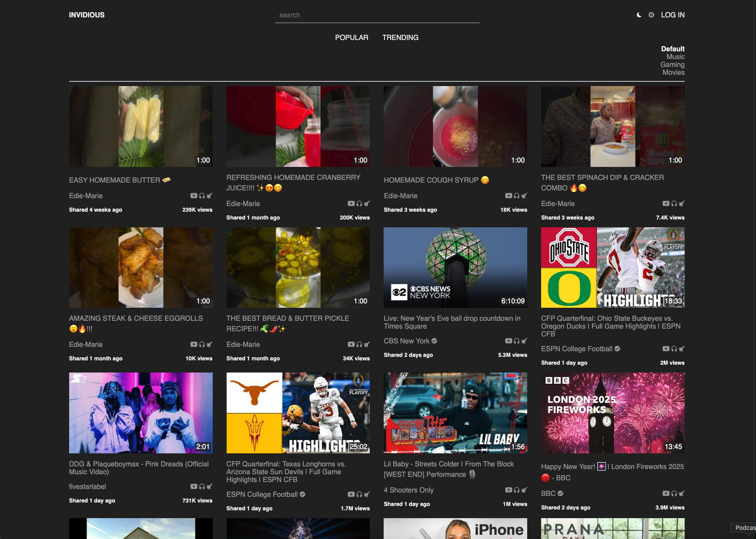This screenshot has height=539, width=756.
Task: Switch to the TRENDING tab
Action: point(400,37)
